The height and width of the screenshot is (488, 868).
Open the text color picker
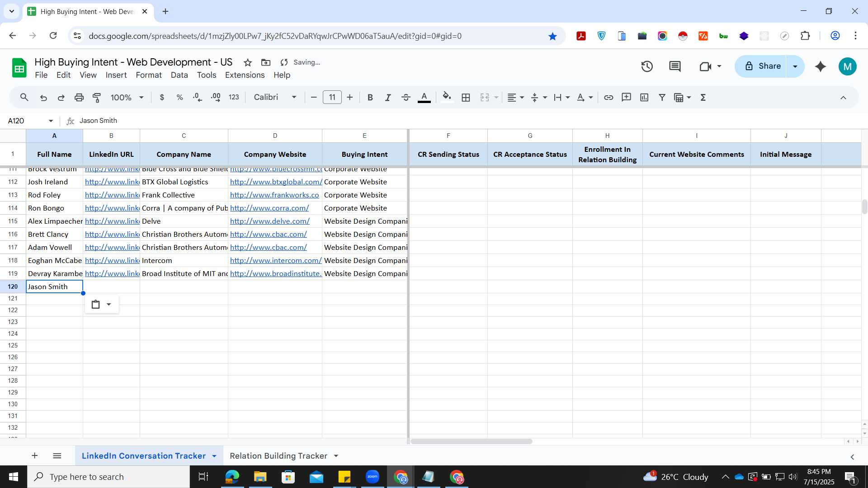click(424, 97)
